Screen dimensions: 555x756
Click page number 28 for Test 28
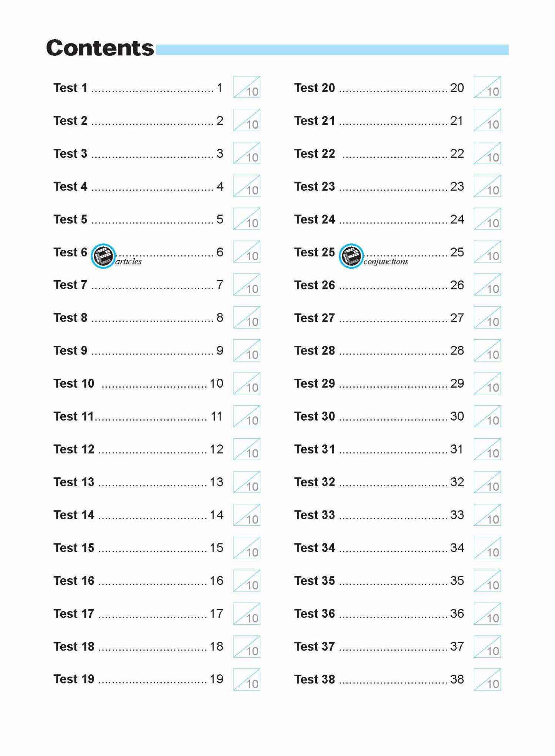[457, 350]
